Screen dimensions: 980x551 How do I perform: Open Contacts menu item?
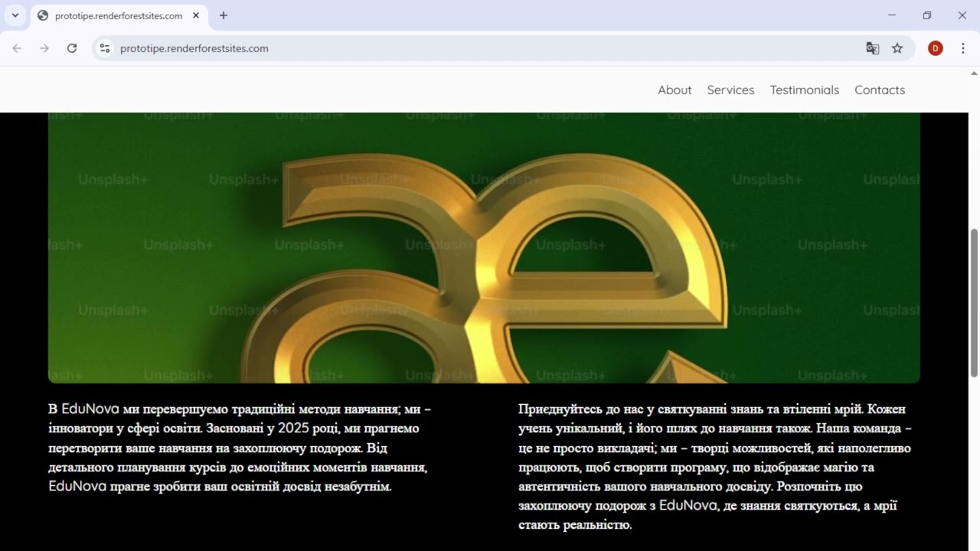pos(880,90)
